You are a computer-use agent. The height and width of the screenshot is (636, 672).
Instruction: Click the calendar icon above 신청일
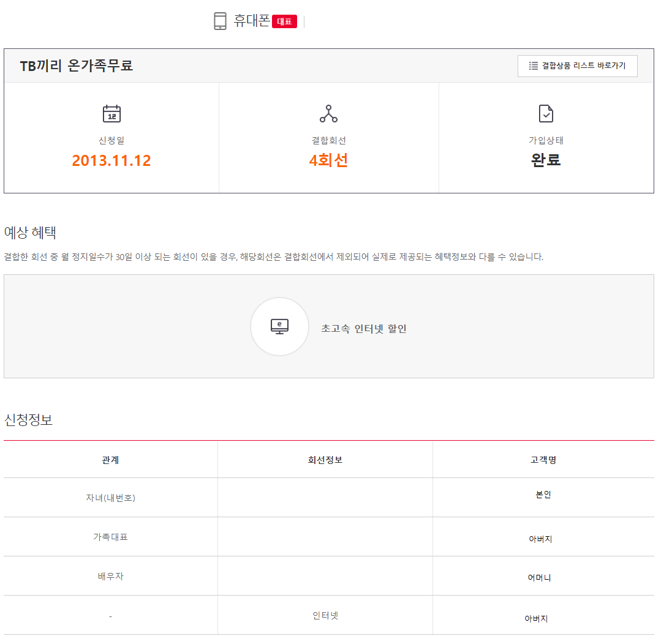click(111, 114)
